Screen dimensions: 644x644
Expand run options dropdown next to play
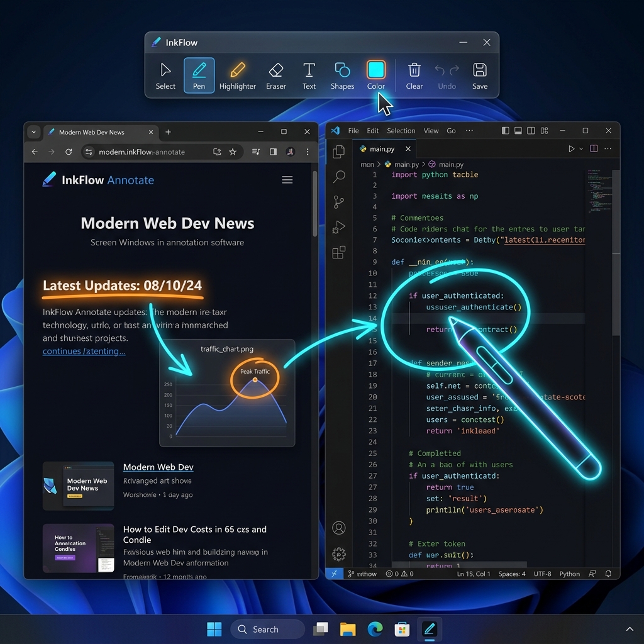(581, 148)
